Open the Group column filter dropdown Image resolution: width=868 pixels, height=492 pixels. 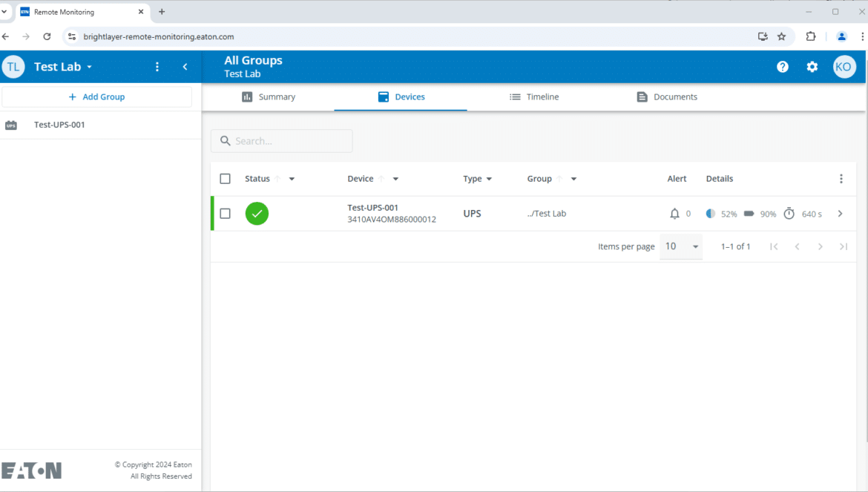tap(574, 179)
